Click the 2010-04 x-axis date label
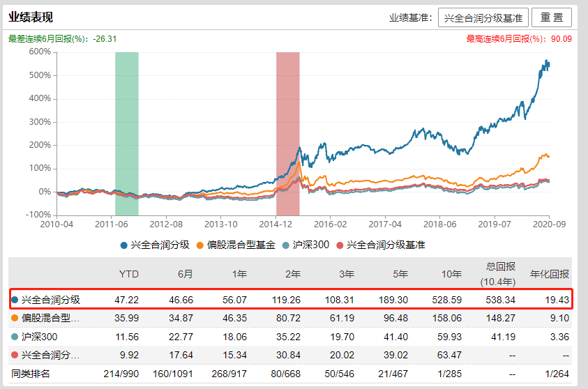The height and width of the screenshot is (389, 588). [56, 224]
